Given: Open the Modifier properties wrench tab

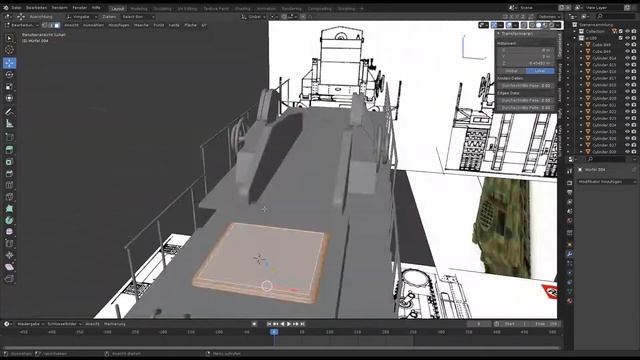Looking at the screenshot, I should tap(569, 253).
